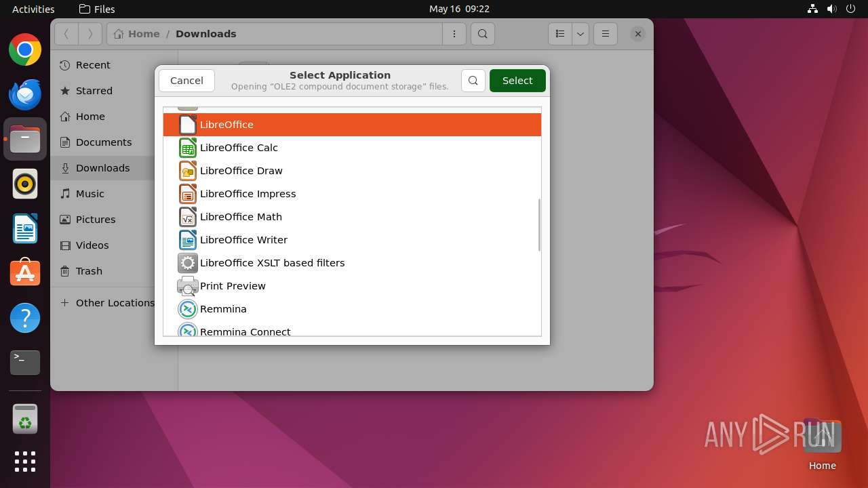Open the system status menu

point(831,9)
